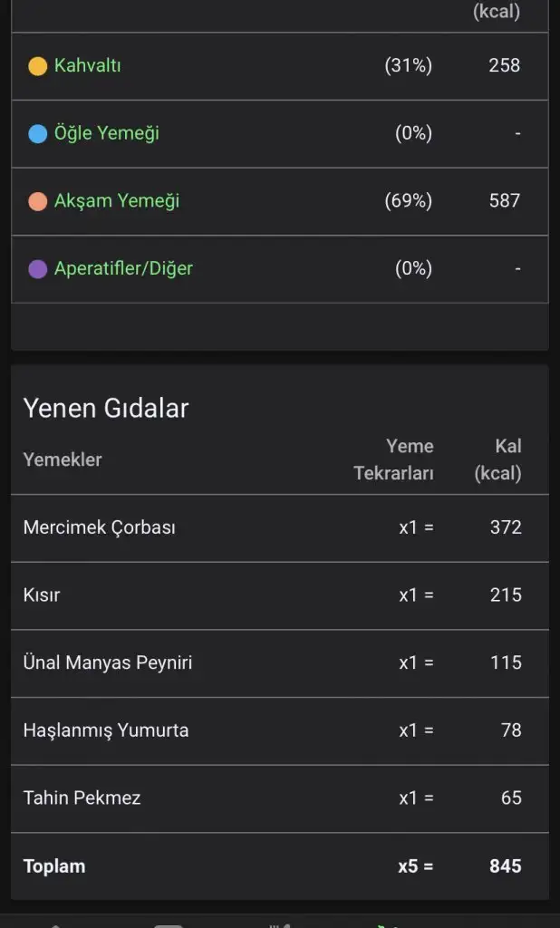Open the Kahvaltı meal link
The height and width of the screenshot is (928, 560).
[87, 65]
